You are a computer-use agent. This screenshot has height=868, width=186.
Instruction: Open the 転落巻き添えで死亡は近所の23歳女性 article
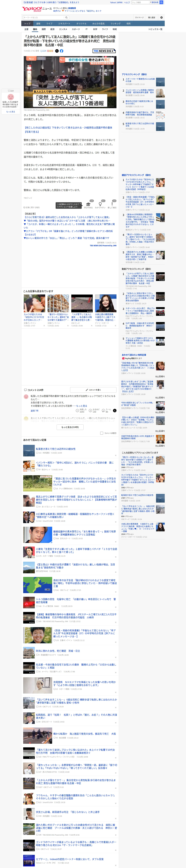click(x=56, y=449)
